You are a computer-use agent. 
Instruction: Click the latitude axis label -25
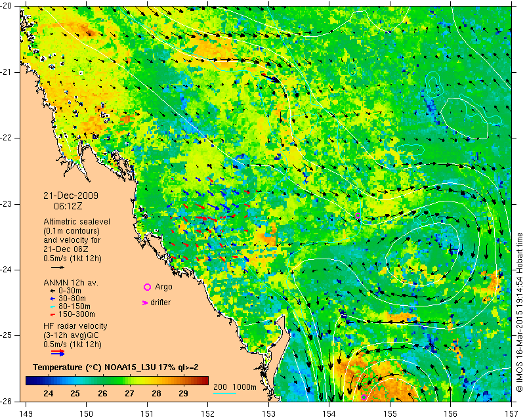pyautogui.click(x=7, y=335)
